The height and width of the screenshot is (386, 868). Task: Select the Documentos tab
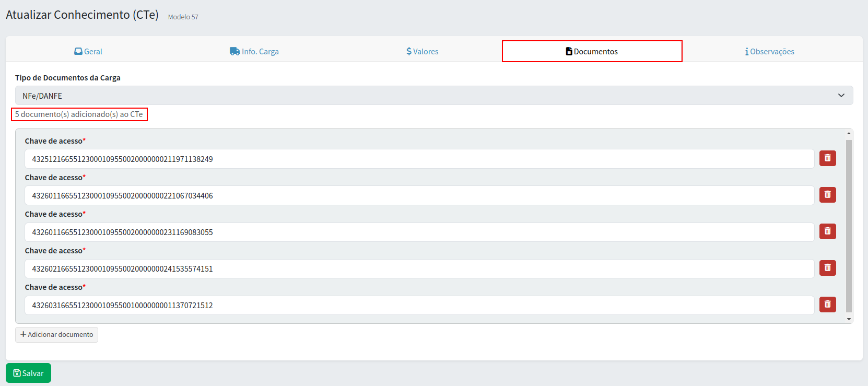[x=592, y=52]
